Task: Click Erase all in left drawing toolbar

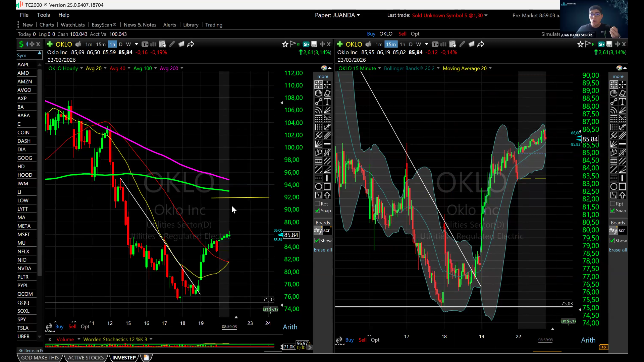Action: point(323,250)
